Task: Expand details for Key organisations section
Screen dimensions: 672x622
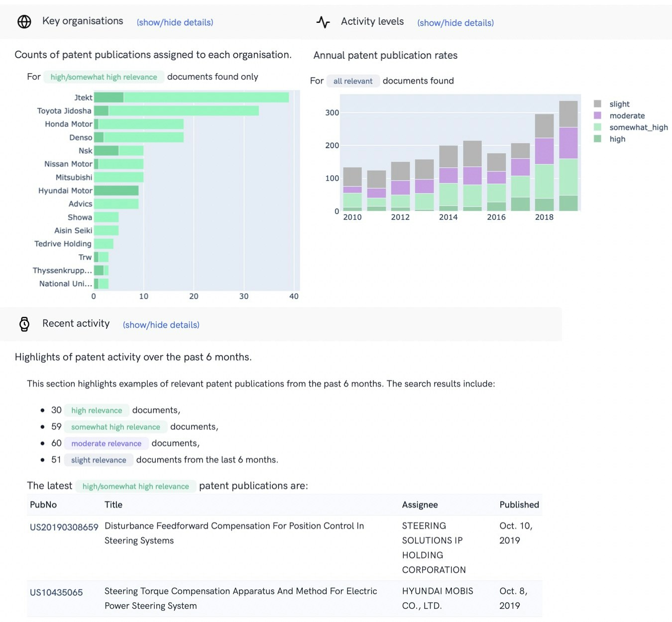Action: [174, 22]
